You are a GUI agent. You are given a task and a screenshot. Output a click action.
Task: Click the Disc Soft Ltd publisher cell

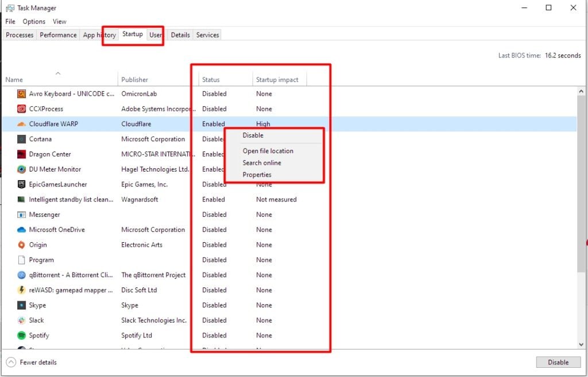point(139,290)
